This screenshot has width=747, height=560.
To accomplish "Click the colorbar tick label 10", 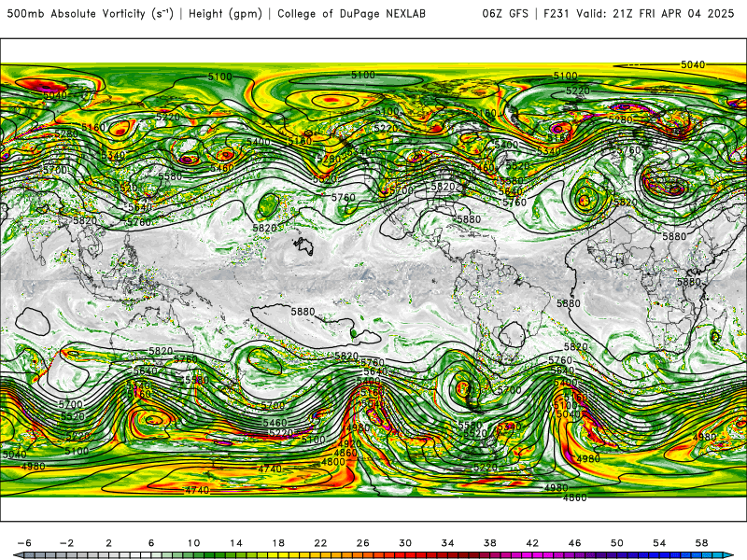I will click(x=193, y=543).
